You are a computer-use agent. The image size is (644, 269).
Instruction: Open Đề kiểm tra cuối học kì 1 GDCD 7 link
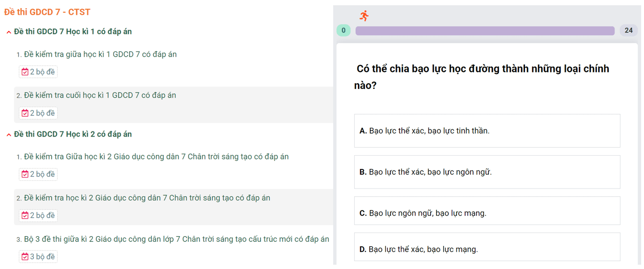(x=100, y=95)
